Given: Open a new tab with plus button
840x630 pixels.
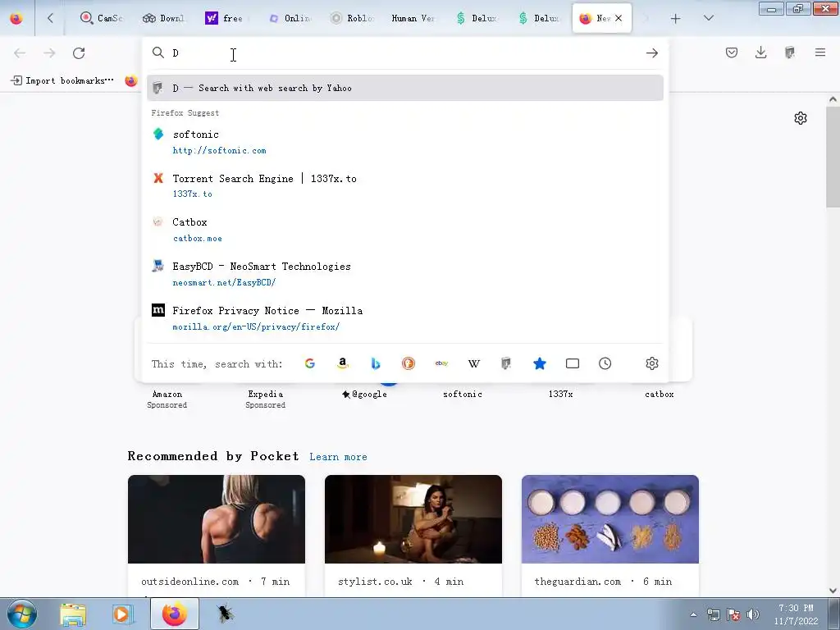Looking at the screenshot, I should (x=676, y=19).
